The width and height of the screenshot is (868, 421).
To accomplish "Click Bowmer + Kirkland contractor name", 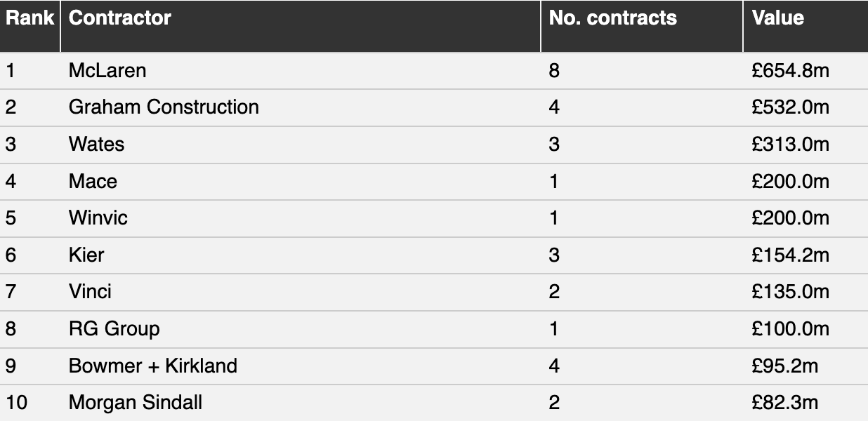I will (153, 366).
